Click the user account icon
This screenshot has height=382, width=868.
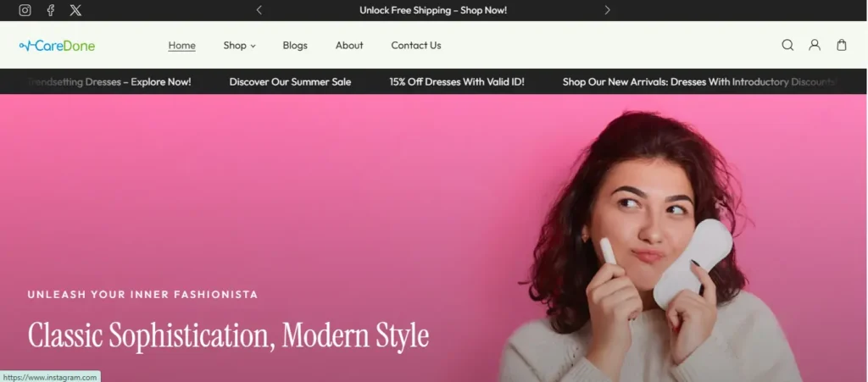point(815,45)
